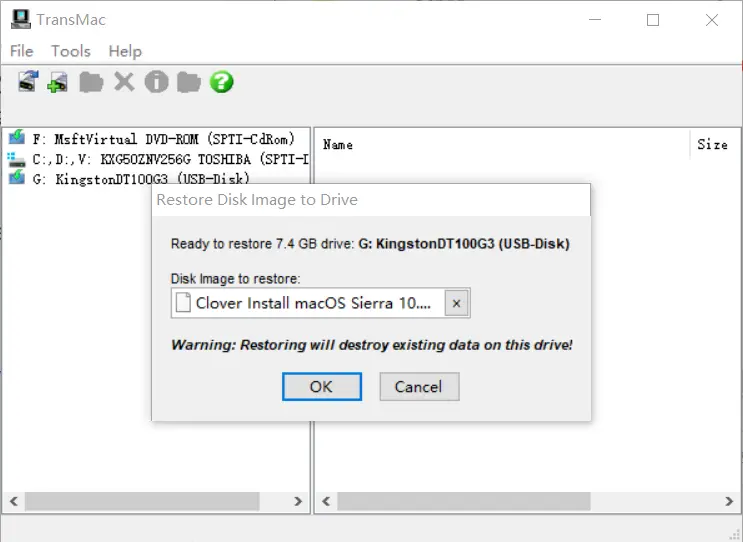Image resolution: width=743 pixels, height=542 pixels.
Task: Click the grayed delete X toolbar icon
Action: pyautogui.click(x=124, y=82)
